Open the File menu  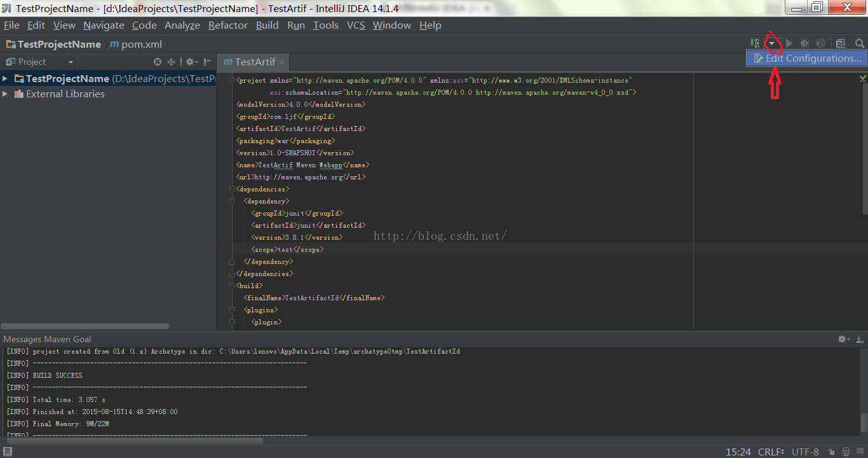[x=11, y=25]
